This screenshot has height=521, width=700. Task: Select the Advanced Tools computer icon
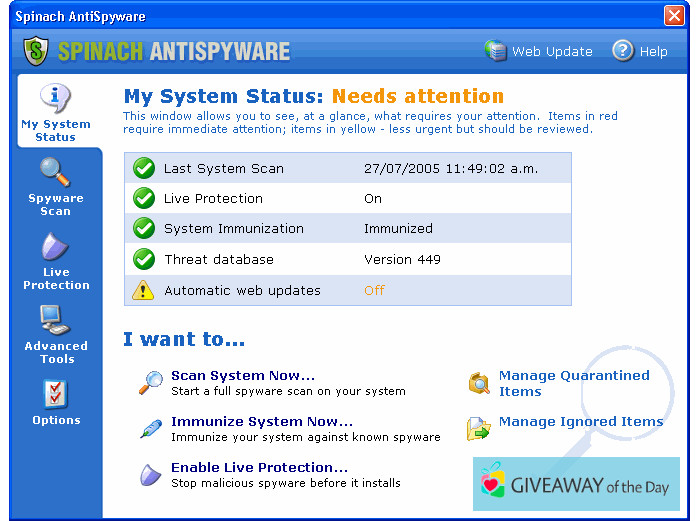point(55,320)
